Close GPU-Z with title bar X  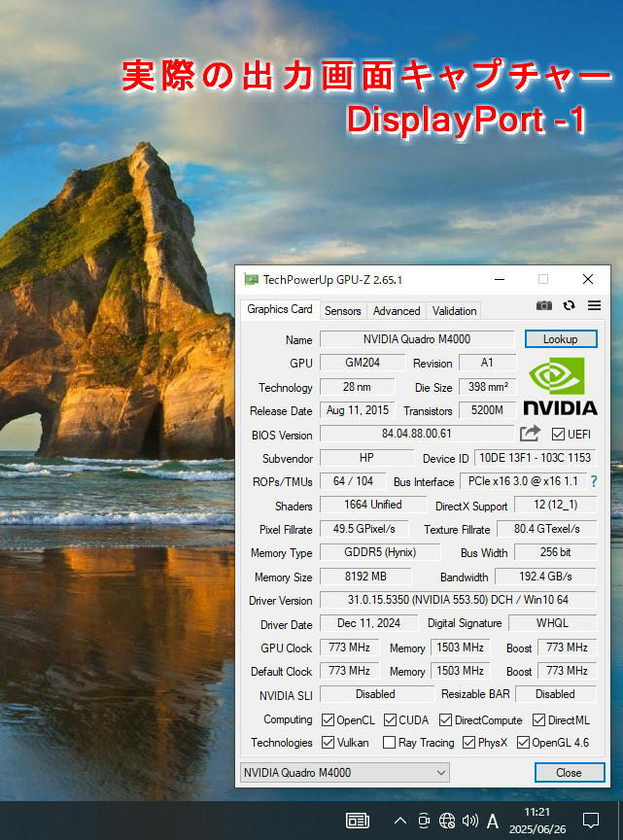click(588, 279)
